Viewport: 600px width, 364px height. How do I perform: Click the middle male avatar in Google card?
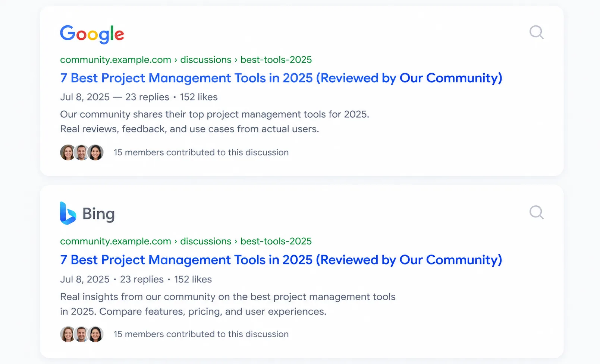click(x=81, y=152)
